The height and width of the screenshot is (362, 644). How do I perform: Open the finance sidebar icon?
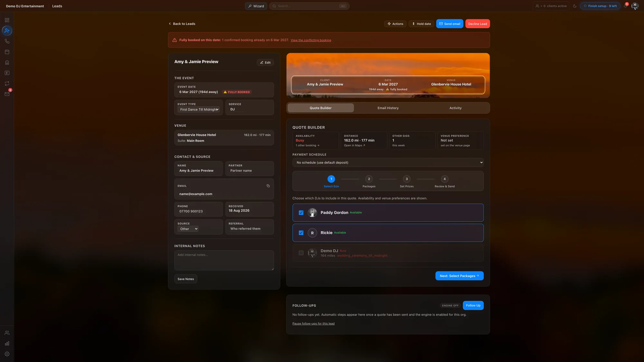pos(7,73)
